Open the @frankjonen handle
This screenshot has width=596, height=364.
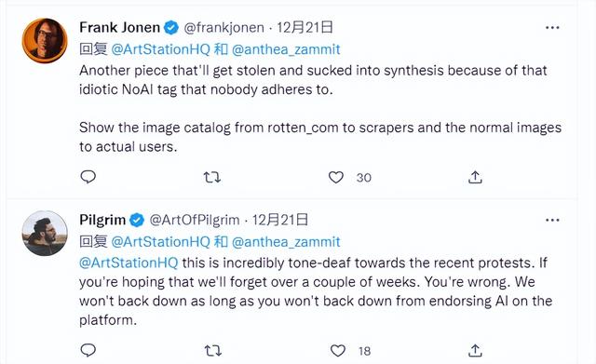223,28
